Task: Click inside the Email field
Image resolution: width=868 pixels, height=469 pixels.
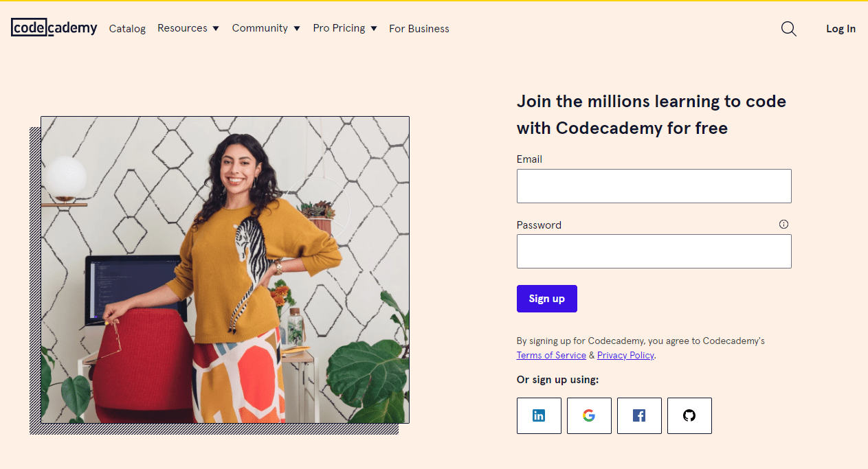Action: (x=654, y=185)
